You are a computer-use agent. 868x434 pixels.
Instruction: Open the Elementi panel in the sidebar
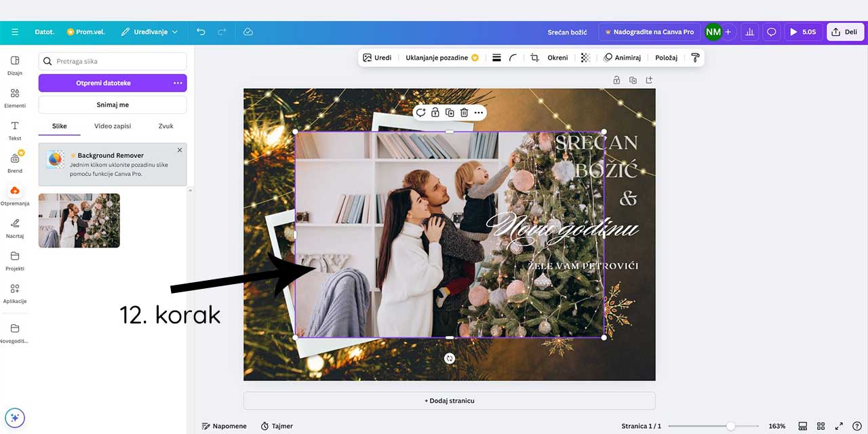coord(14,98)
